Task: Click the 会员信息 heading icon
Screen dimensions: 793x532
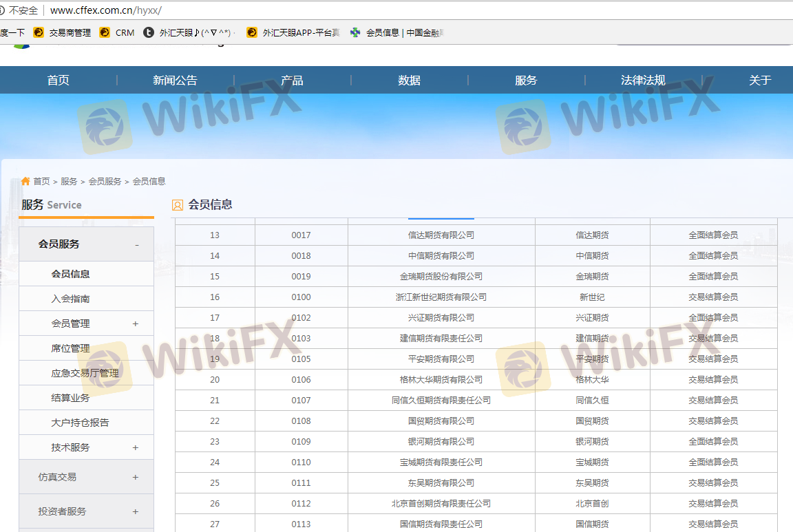Action: [178, 205]
